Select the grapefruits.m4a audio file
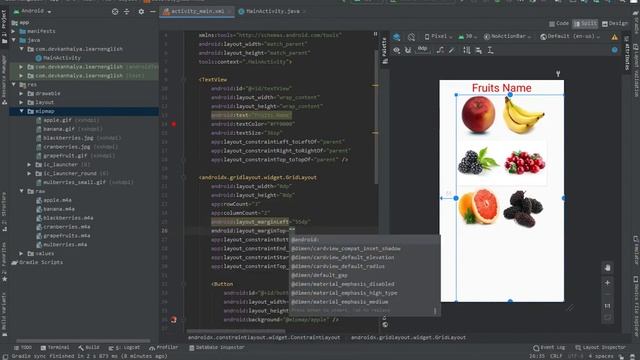Image resolution: width=640 pixels, height=360 pixels. point(63,236)
